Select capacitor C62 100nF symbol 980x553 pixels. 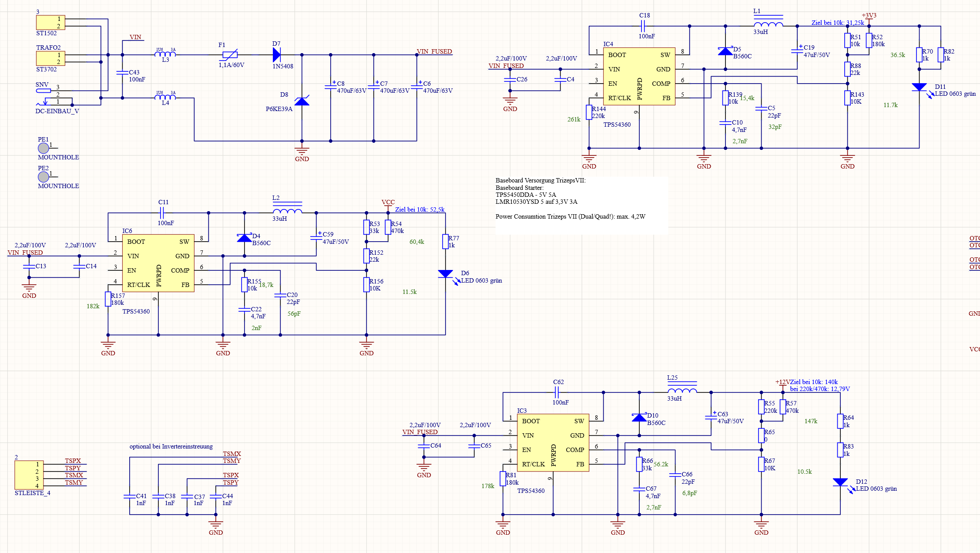557,392
